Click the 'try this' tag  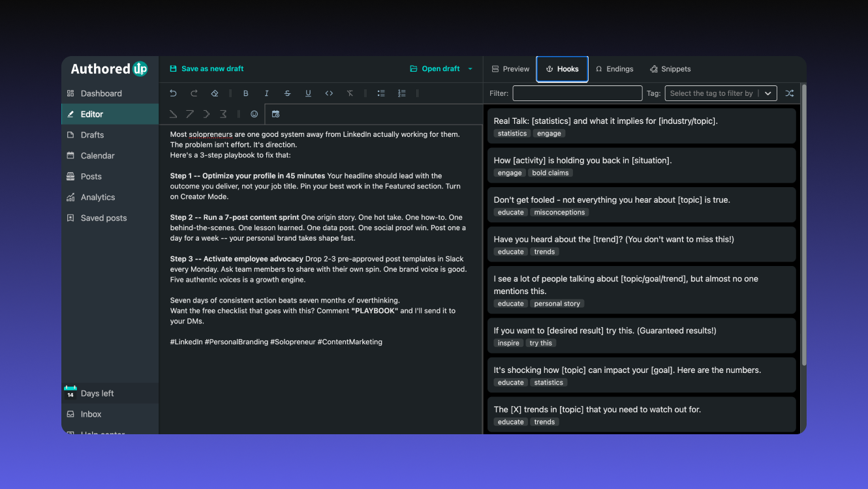point(540,343)
